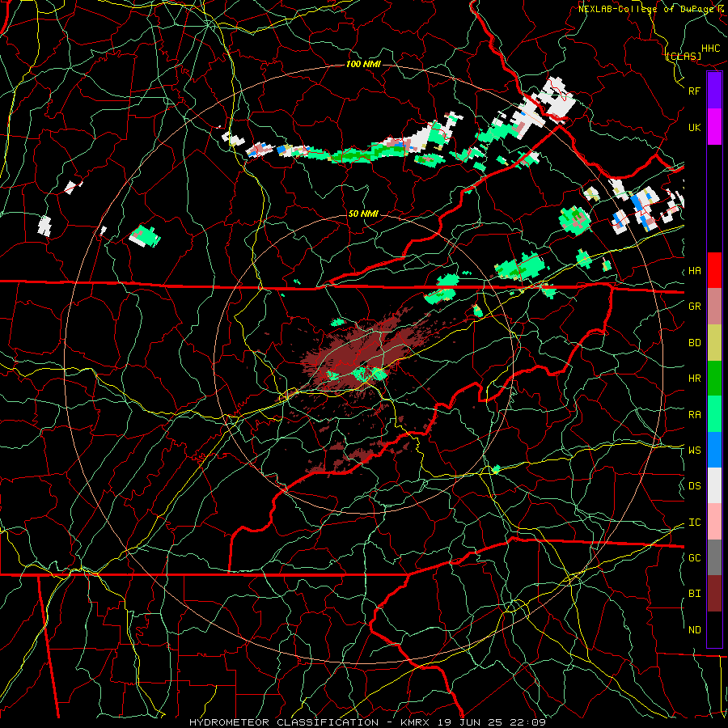Click the '[CLAS]' unit label

683,56
